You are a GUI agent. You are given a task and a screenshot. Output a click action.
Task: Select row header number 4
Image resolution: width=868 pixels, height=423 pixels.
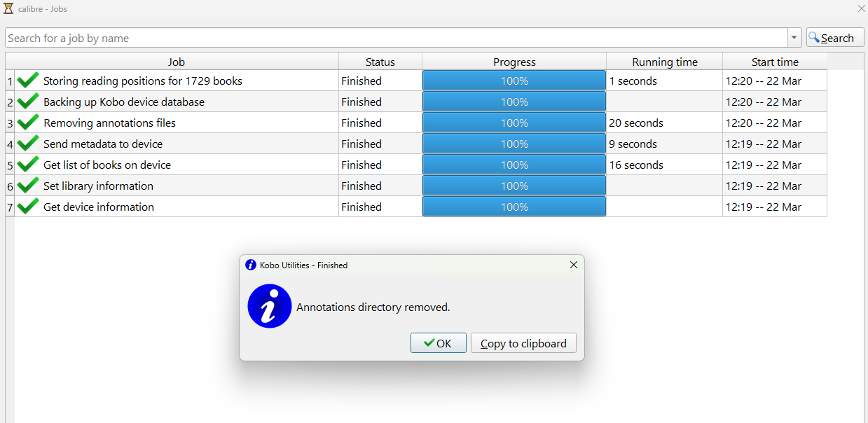10,144
